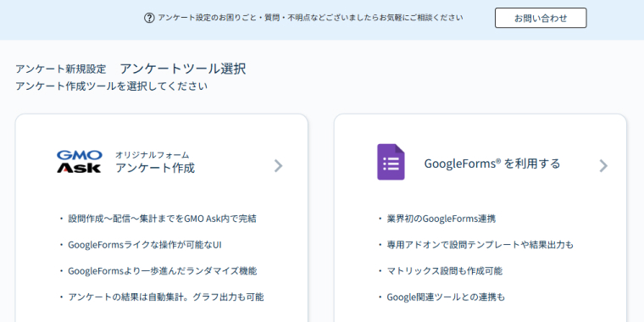Click the help banner text about アンケート設定
Image resolution: width=644 pixels, height=322 pixels.
(x=310, y=18)
